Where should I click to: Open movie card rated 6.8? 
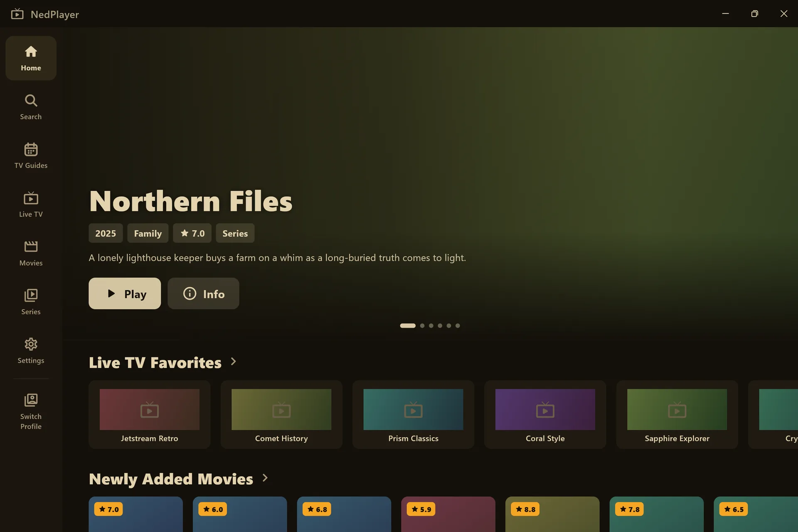[x=344, y=515]
